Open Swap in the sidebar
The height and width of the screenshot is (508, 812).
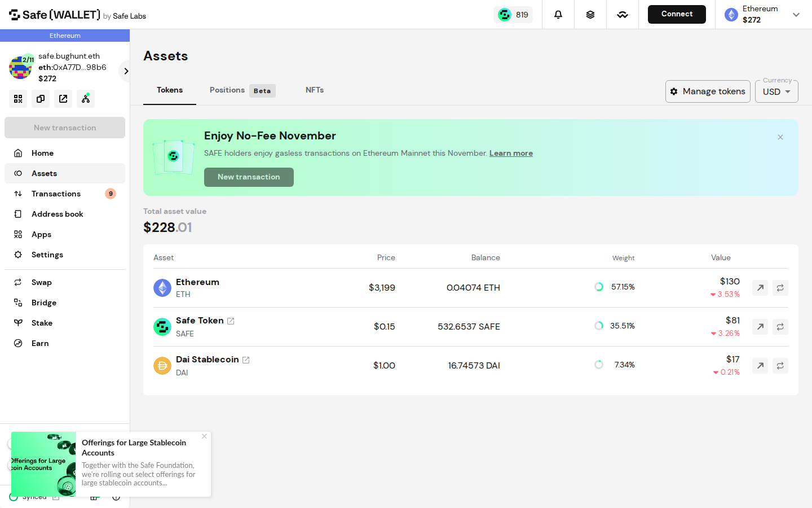click(65, 282)
